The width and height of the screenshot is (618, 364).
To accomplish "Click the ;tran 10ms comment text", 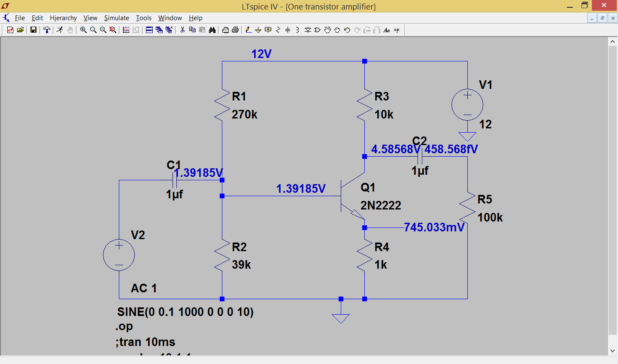I will pyautogui.click(x=145, y=342).
